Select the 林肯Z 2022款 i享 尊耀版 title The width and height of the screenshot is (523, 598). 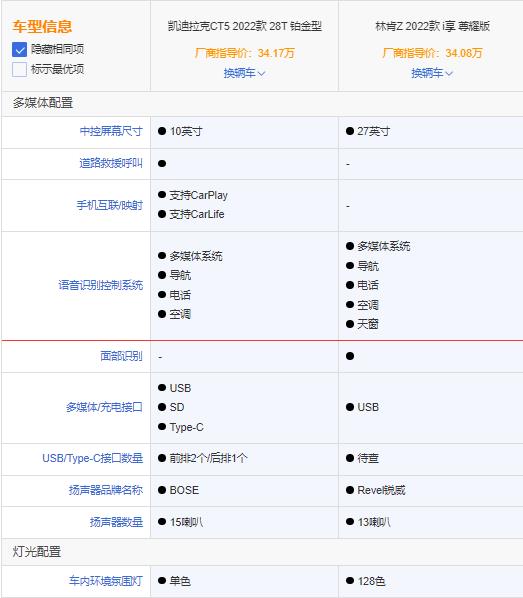coord(433,26)
